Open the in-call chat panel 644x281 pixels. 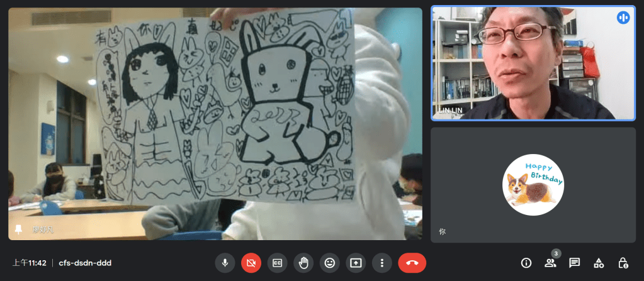[574, 263]
